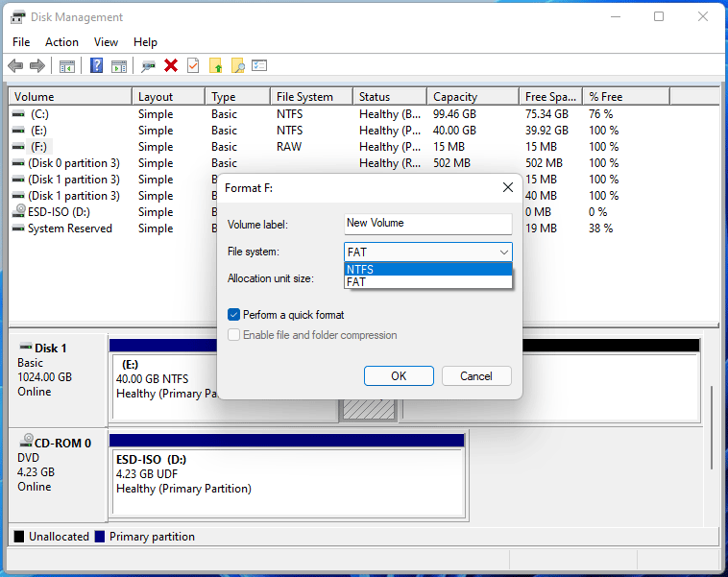Click the red X Delete toolbar icon
The image size is (728, 577).
coord(171,65)
